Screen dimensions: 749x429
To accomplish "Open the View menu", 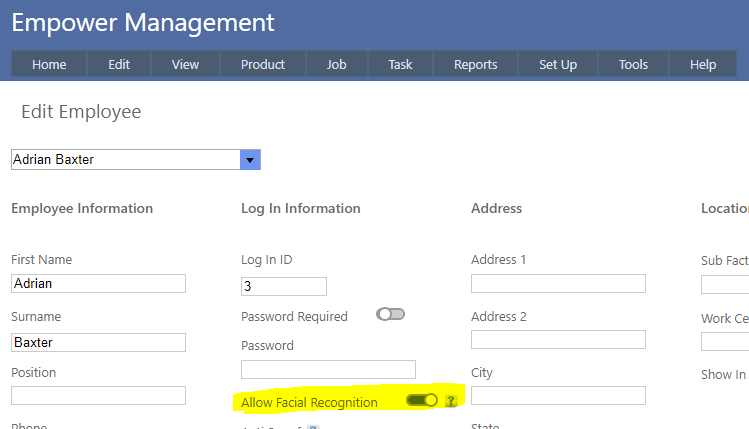I will coord(185,65).
